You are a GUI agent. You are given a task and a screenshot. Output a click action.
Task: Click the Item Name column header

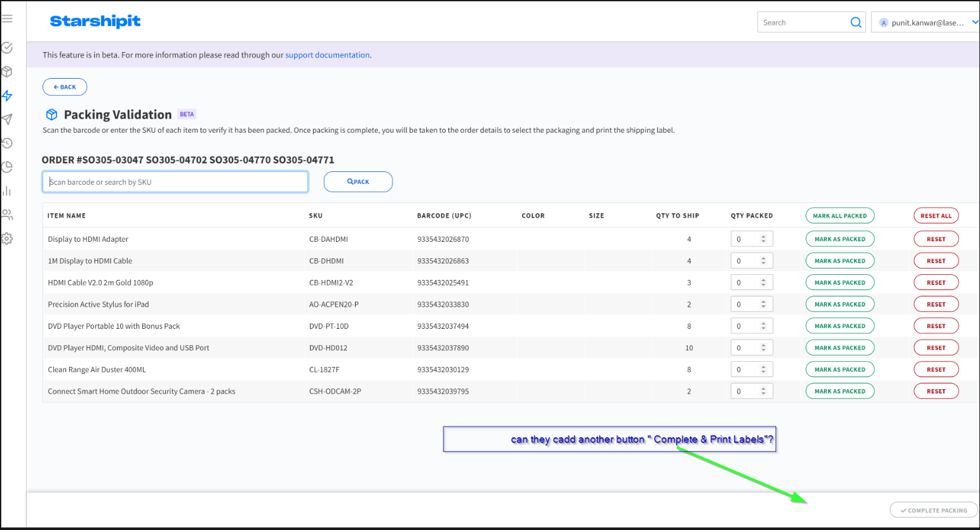(67, 216)
